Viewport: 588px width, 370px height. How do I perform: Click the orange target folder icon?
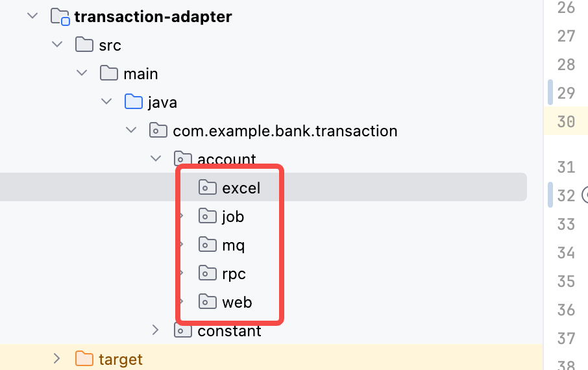(84, 359)
